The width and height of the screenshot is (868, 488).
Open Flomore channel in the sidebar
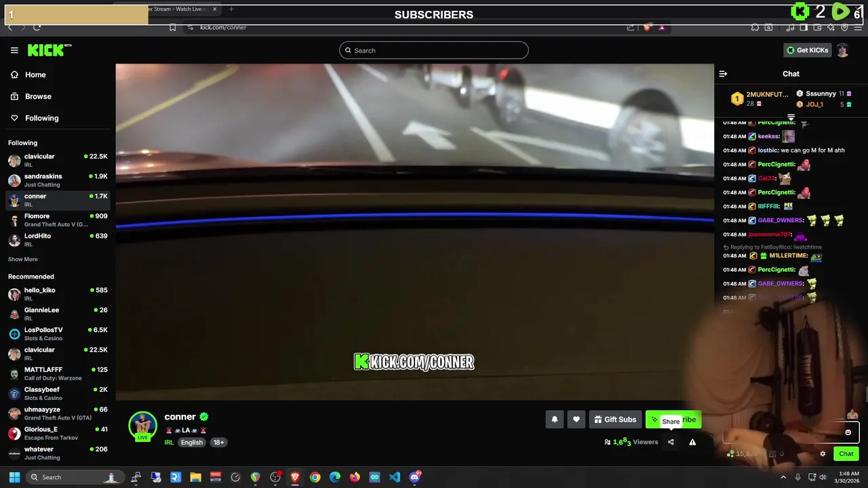point(58,220)
